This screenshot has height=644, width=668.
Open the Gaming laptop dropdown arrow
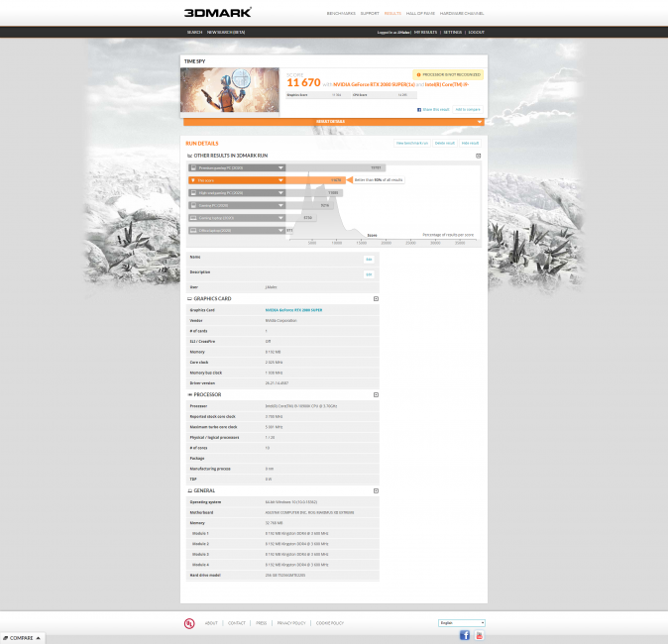[x=280, y=218]
